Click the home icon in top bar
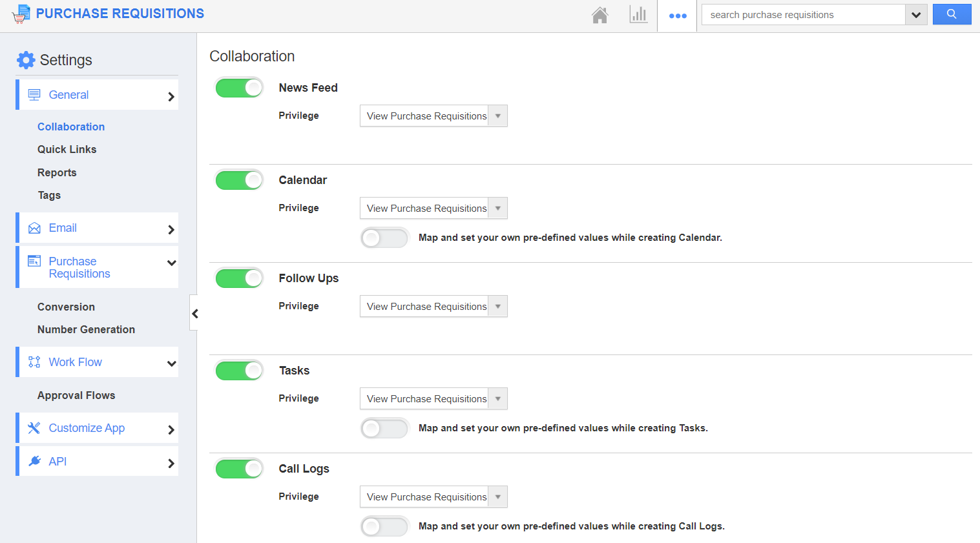980x543 pixels. [x=599, y=15]
